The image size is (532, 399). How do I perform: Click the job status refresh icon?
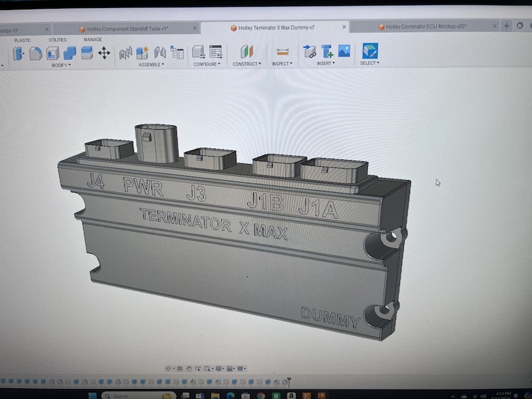tap(520, 25)
